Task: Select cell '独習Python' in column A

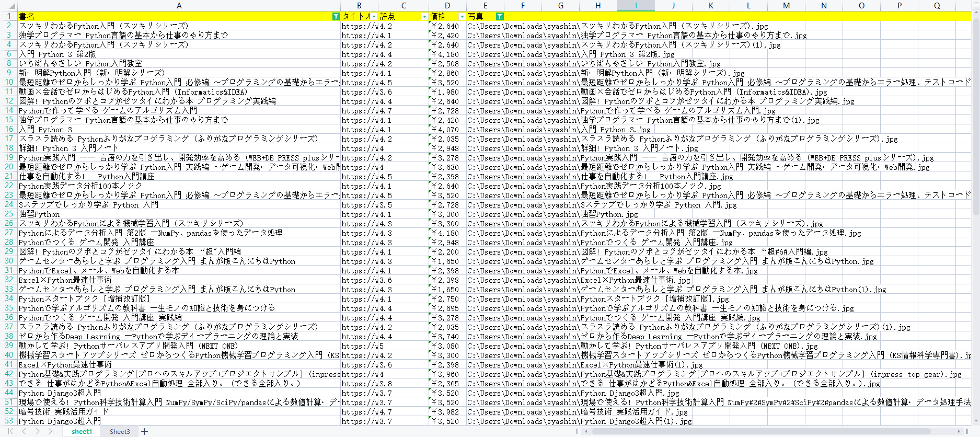Action: pos(179,214)
